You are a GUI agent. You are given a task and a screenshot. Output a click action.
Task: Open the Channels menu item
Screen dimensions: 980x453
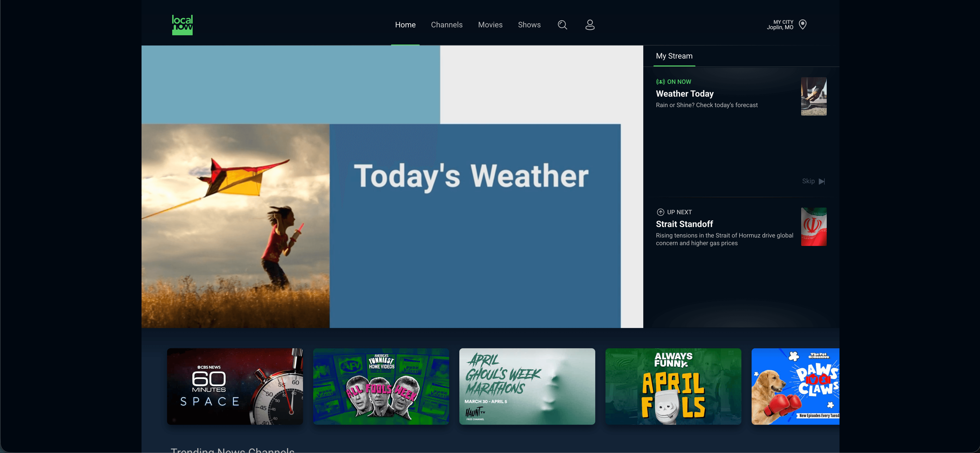[x=447, y=25]
